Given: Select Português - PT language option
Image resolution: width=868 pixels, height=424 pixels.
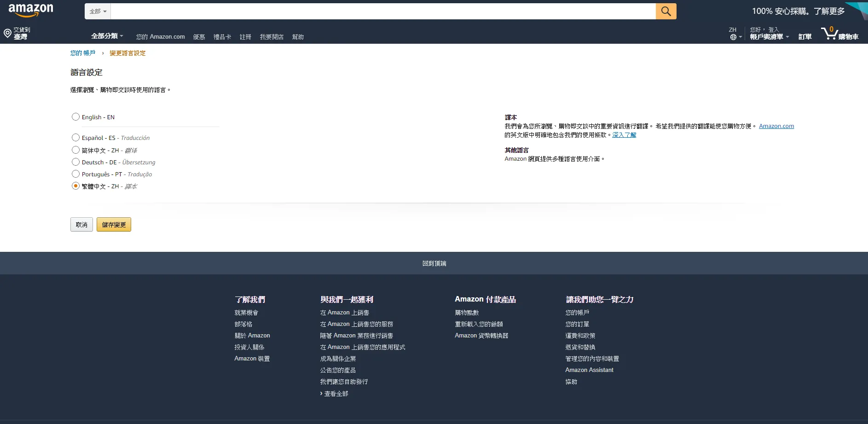Looking at the screenshot, I should click(x=76, y=174).
